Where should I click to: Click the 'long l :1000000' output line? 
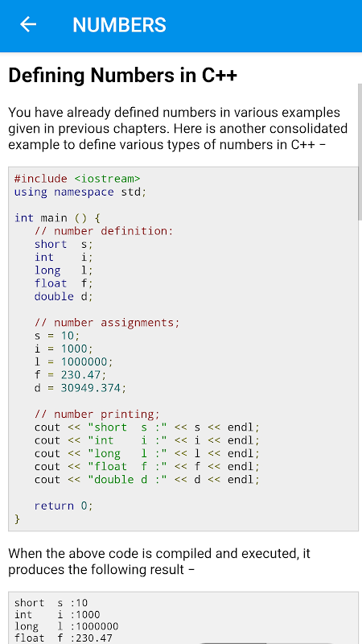pyautogui.click(x=67, y=626)
